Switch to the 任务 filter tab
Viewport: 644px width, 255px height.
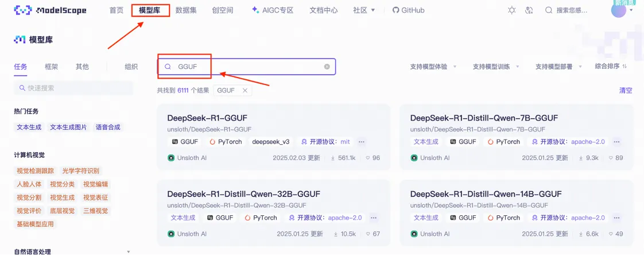[21, 67]
